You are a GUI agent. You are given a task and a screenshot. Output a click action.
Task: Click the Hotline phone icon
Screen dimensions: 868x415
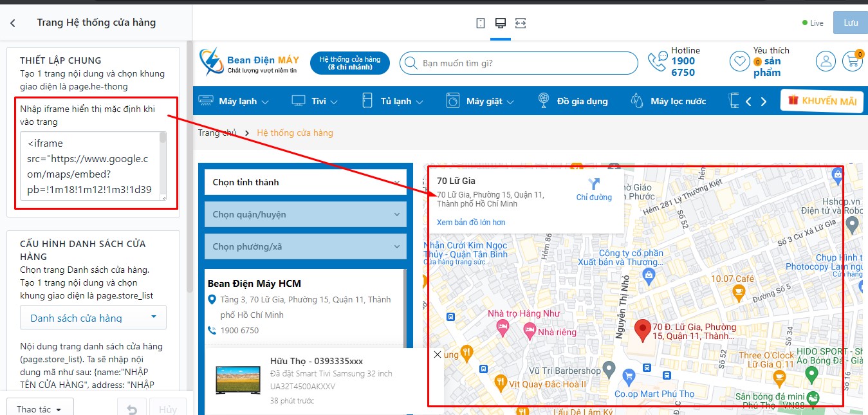(658, 61)
